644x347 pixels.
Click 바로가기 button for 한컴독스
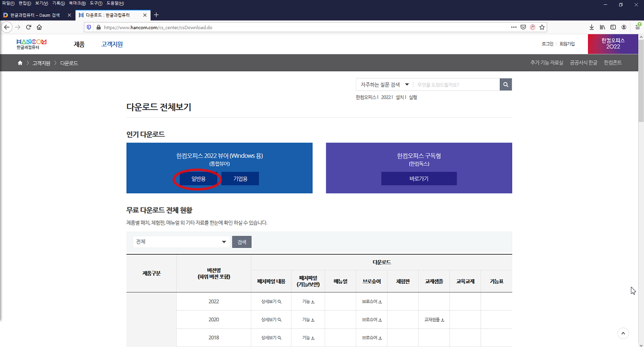tap(419, 179)
